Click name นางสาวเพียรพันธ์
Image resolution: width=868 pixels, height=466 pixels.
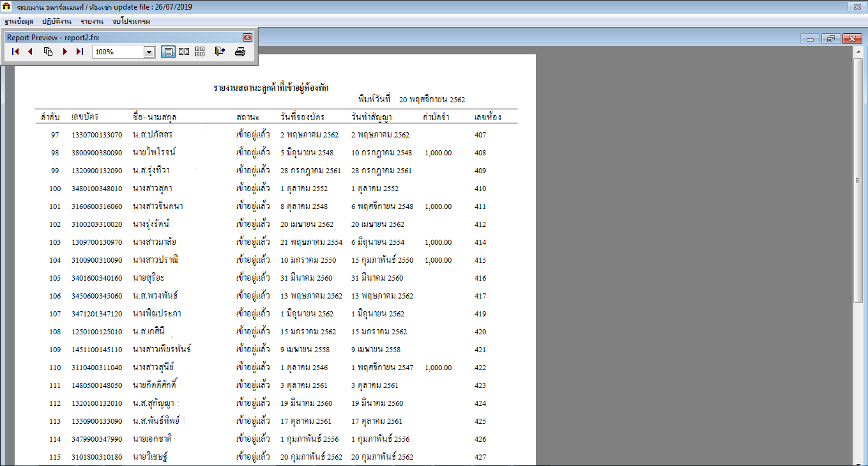click(162, 350)
